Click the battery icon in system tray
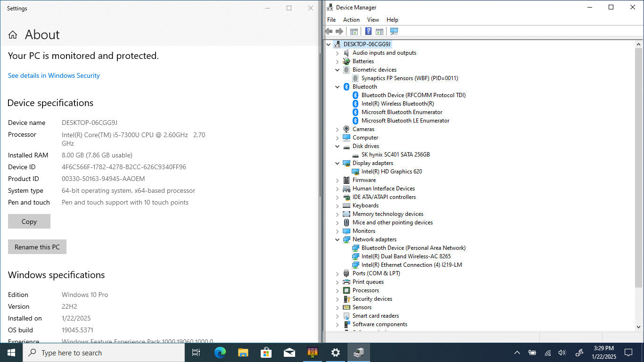 pos(532,353)
